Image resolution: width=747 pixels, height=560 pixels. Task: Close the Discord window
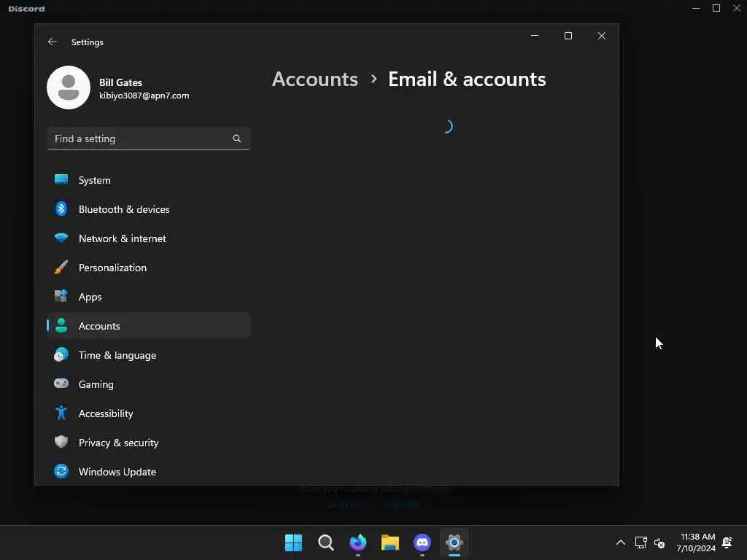click(x=737, y=8)
